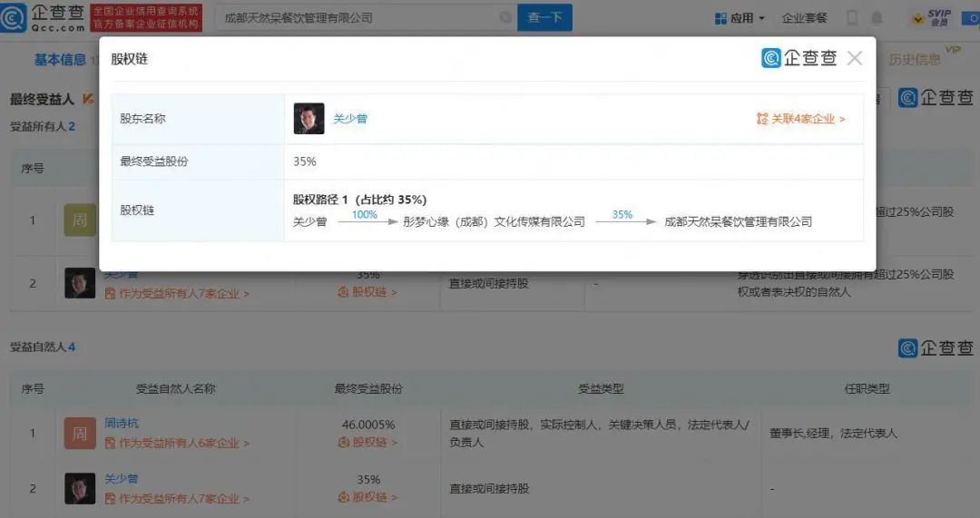Open 股权链 under 46.0005%
The height and width of the screenshot is (518, 980).
coord(367,443)
